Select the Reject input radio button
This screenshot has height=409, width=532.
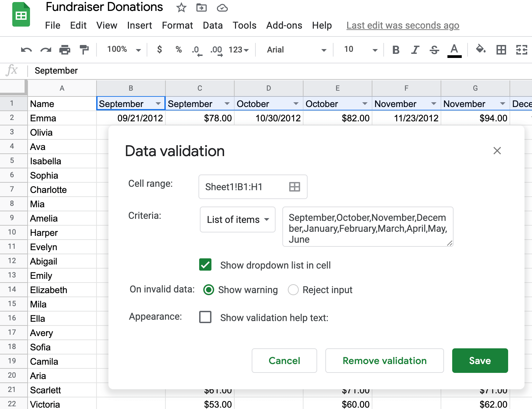[293, 290]
